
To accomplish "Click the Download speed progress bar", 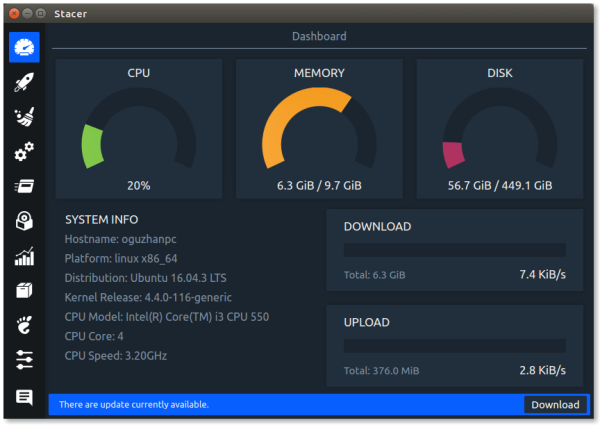I will 454,250.
